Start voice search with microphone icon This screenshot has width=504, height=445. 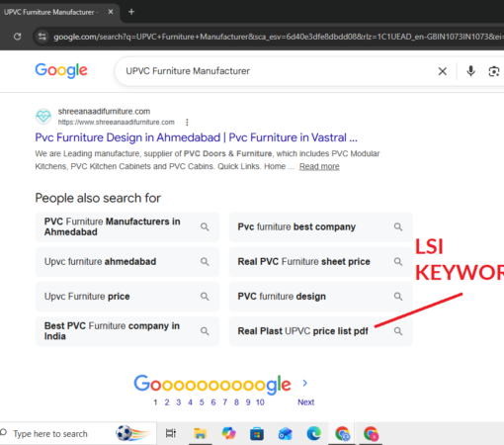point(470,71)
